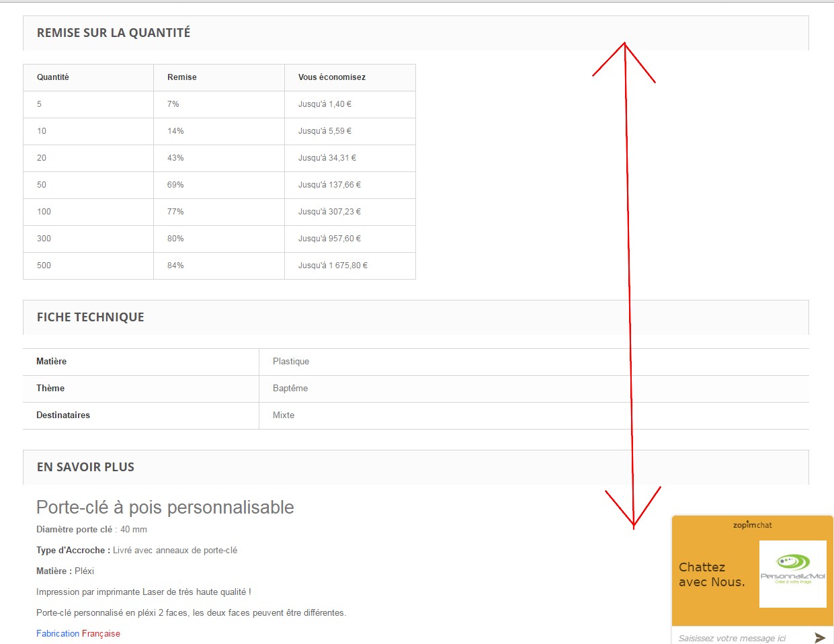Click quantity cell '5'
This screenshot has width=834, height=644.
[88, 104]
